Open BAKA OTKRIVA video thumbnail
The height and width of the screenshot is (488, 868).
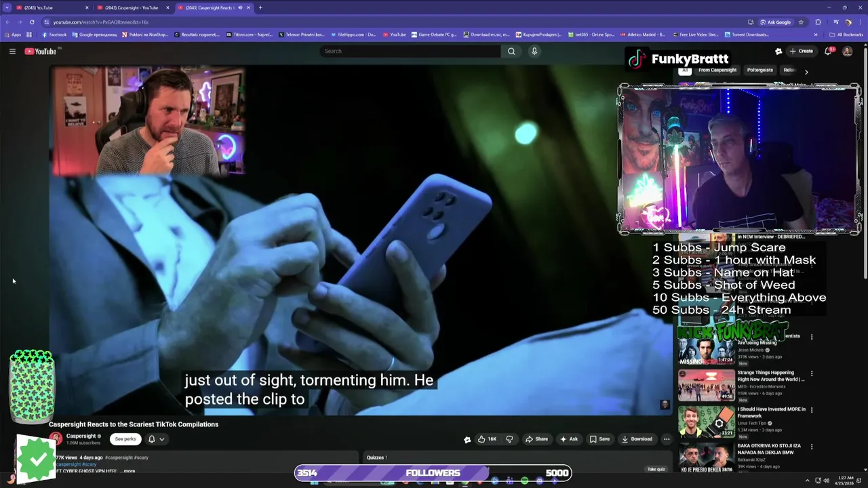click(706, 458)
